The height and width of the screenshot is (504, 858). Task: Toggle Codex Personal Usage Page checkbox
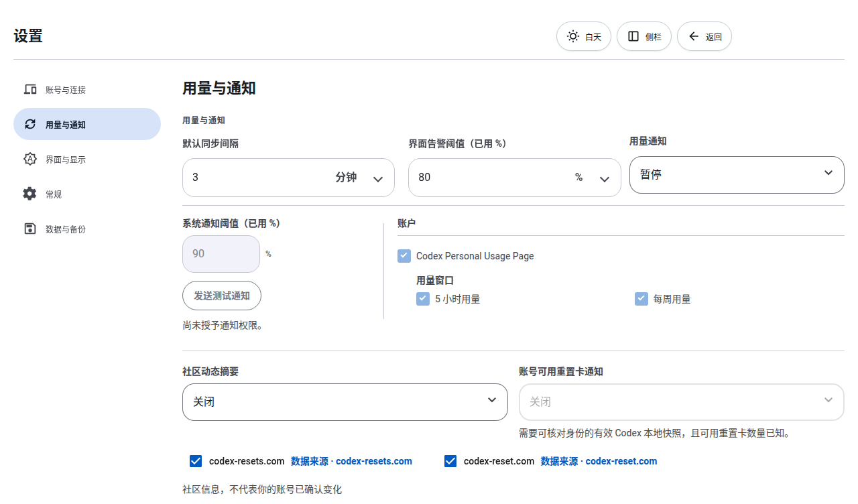point(404,256)
